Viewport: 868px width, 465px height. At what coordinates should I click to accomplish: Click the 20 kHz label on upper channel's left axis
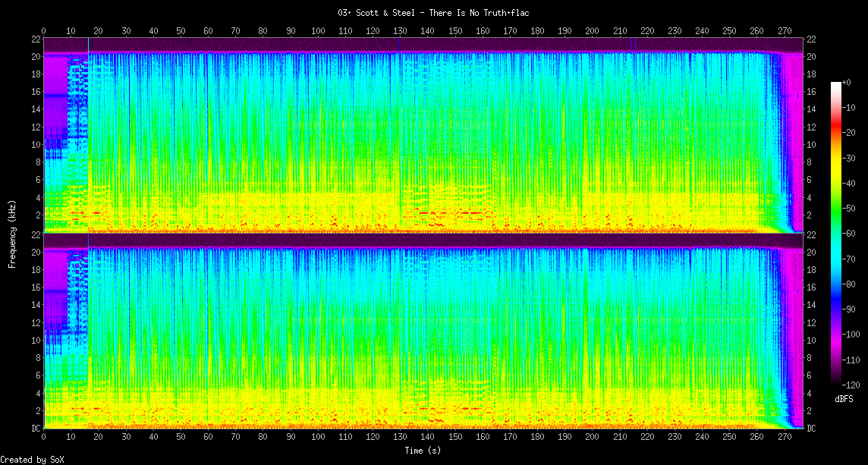(x=35, y=56)
